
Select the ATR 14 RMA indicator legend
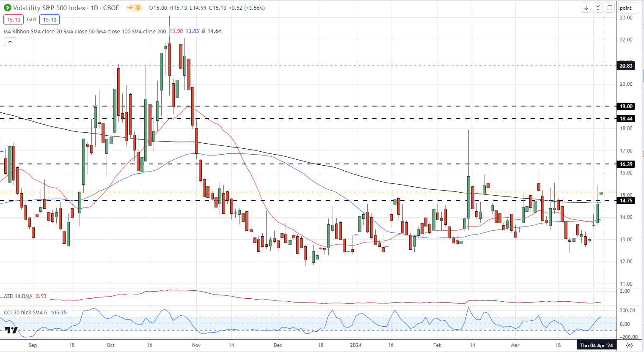[18, 296]
